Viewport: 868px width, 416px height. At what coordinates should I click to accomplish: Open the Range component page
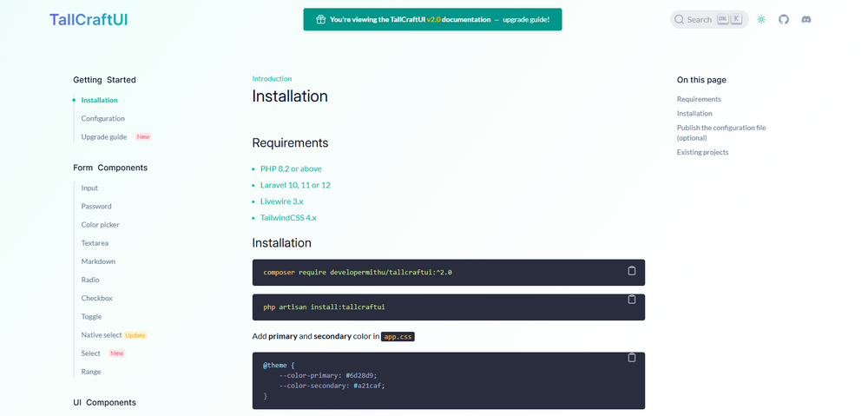(91, 372)
